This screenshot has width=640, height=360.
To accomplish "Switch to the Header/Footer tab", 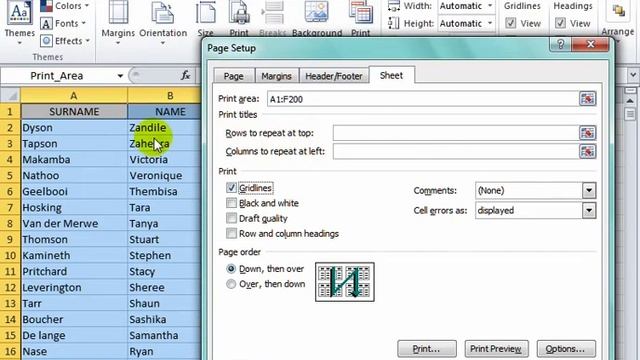I will pos(333,76).
